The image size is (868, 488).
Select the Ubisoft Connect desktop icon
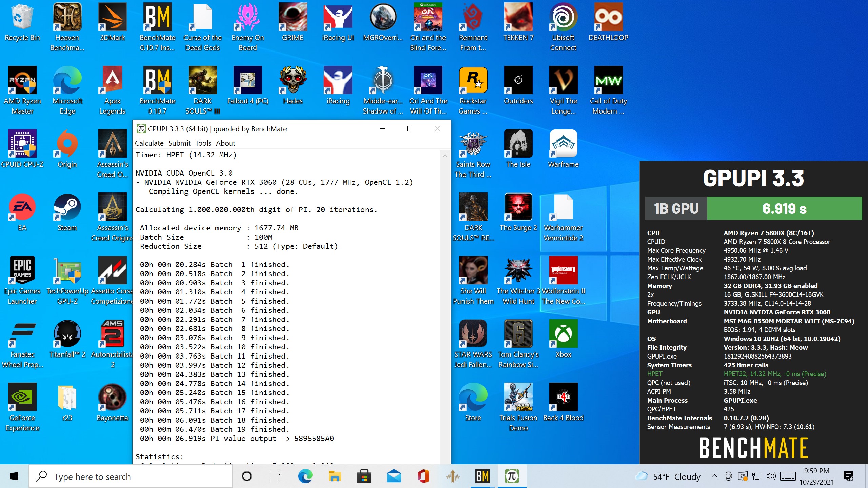563,27
